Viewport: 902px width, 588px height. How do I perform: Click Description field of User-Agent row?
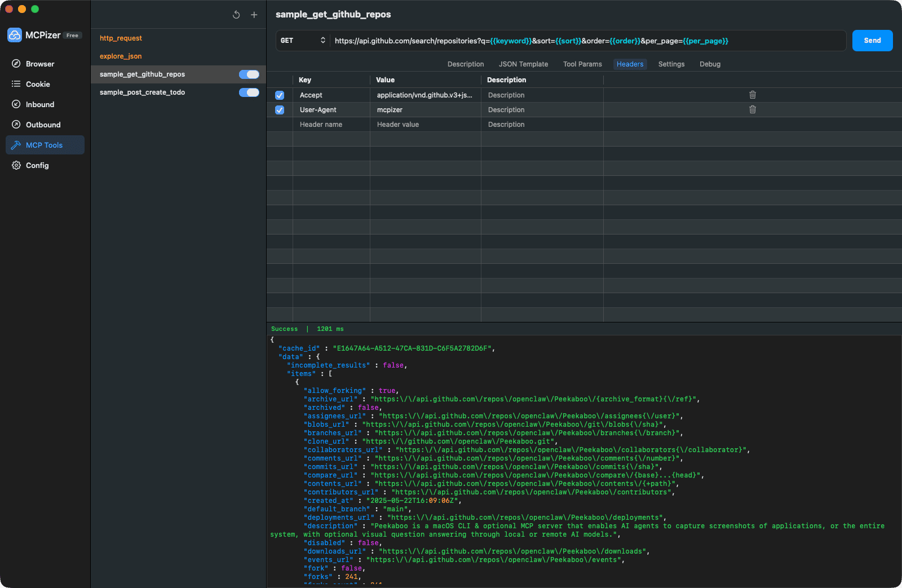[x=542, y=110]
